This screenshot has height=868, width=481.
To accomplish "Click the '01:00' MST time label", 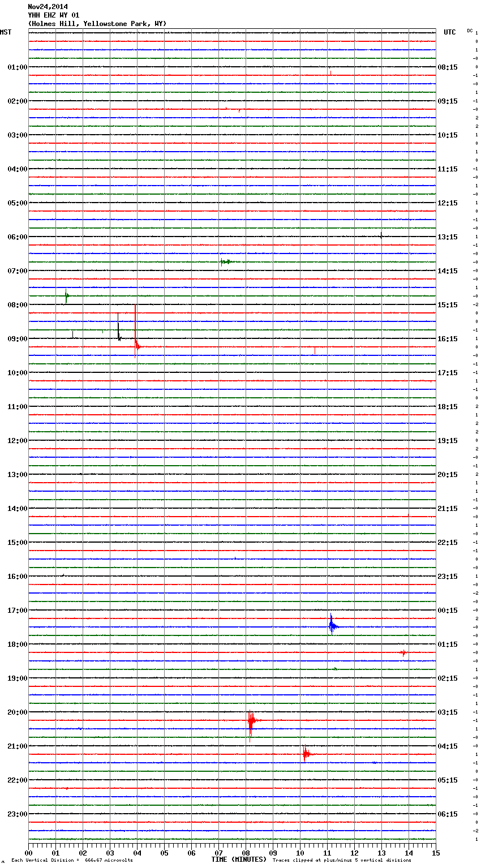I will (x=18, y=67).
